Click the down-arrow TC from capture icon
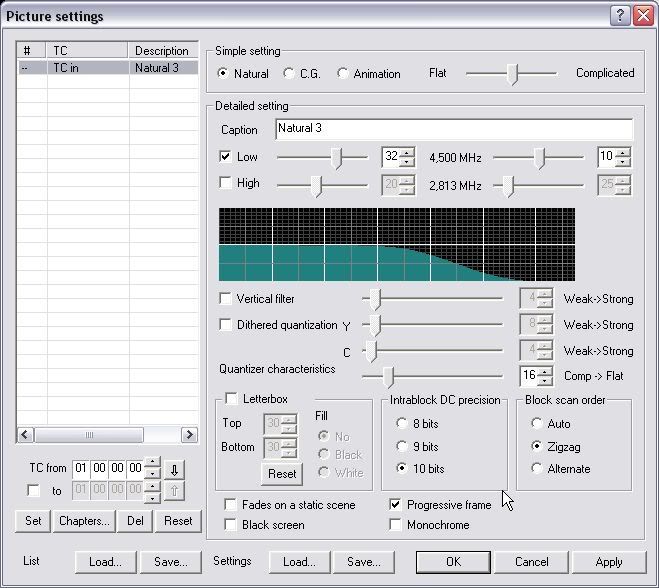Viewport: 659px width, 588px height. 175,468
